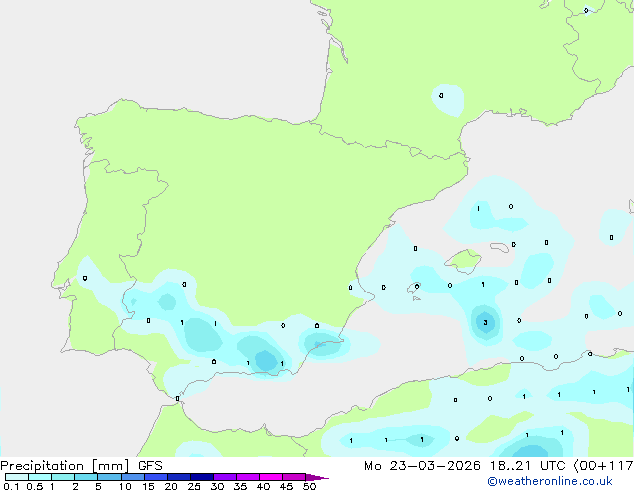Pick the 35–40 mm violet legend swatch

pos(248,477)
